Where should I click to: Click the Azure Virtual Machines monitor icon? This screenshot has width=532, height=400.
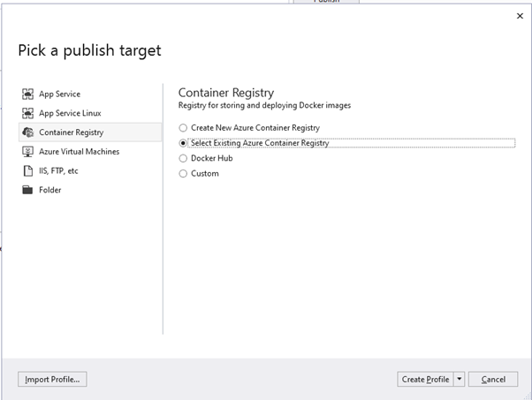(27, 152)
